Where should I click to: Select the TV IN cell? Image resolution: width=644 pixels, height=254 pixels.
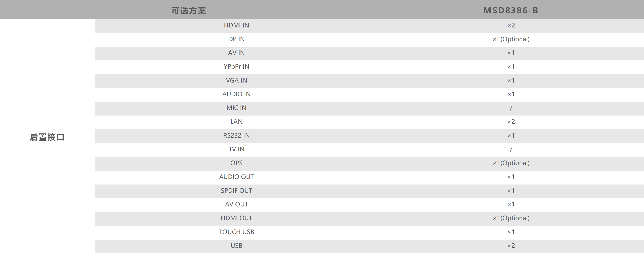pyautogui.click(x=236, y=149)
